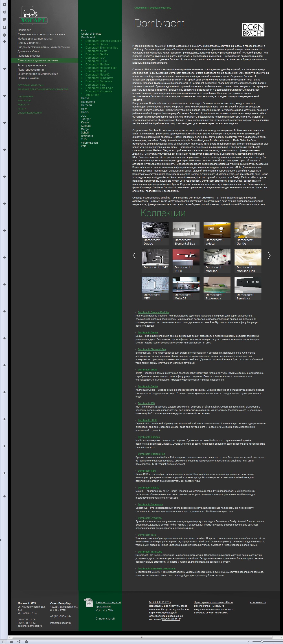Image resolution: width=283 pixels, height=644 pixels.
Task: Open the Opera Unite panel icon
Action: pyautogui.click(x=4, y=12)
